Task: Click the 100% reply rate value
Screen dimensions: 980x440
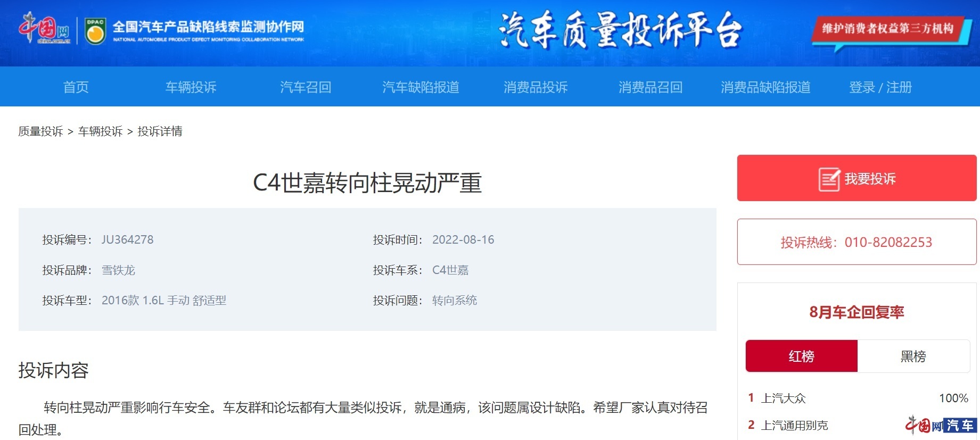Action: click(x=953, y=398)
